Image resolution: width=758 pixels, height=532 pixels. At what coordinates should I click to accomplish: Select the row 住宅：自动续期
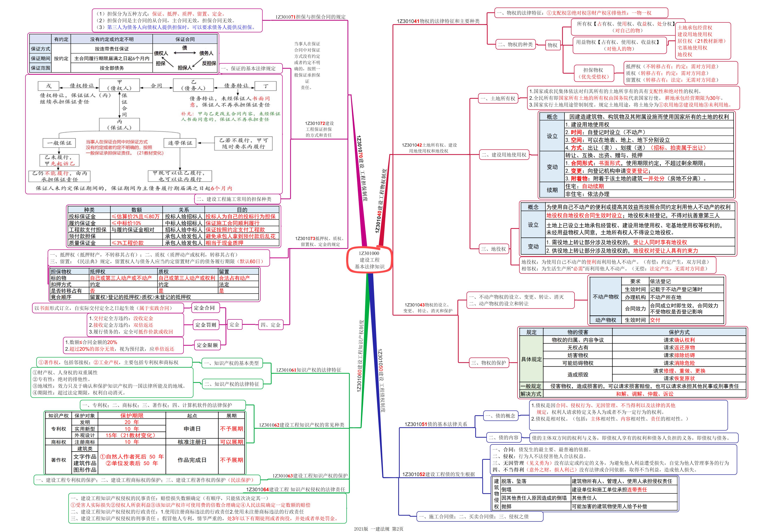tap(649, 186)
